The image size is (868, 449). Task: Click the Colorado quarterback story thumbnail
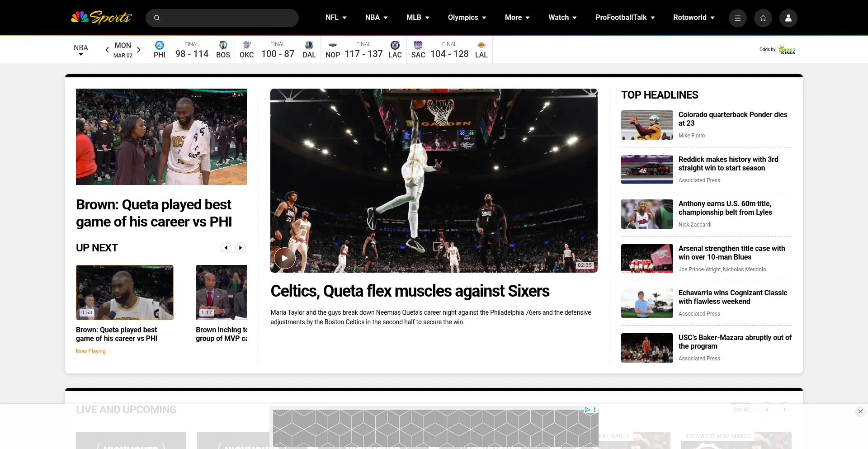[647, 125]
